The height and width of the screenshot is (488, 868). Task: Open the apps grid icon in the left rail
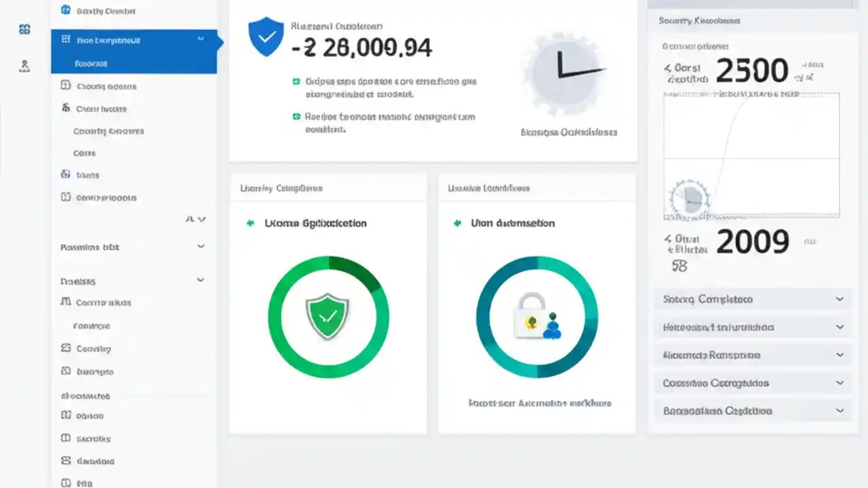24,30
